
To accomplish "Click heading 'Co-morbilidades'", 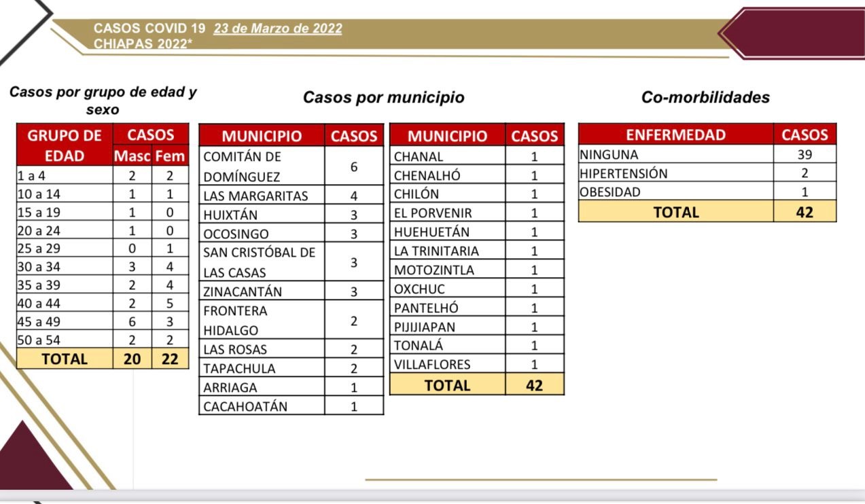I will click(x=706, y=97).
